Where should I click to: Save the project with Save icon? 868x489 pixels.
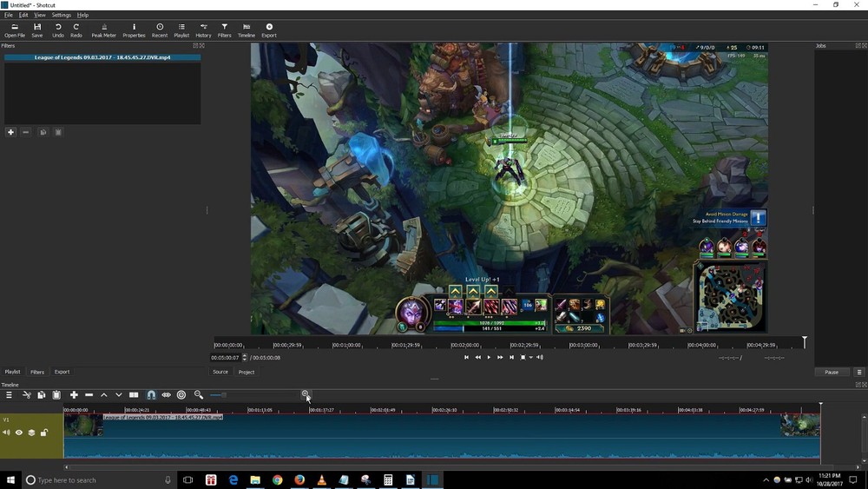[x=37, y=30]
